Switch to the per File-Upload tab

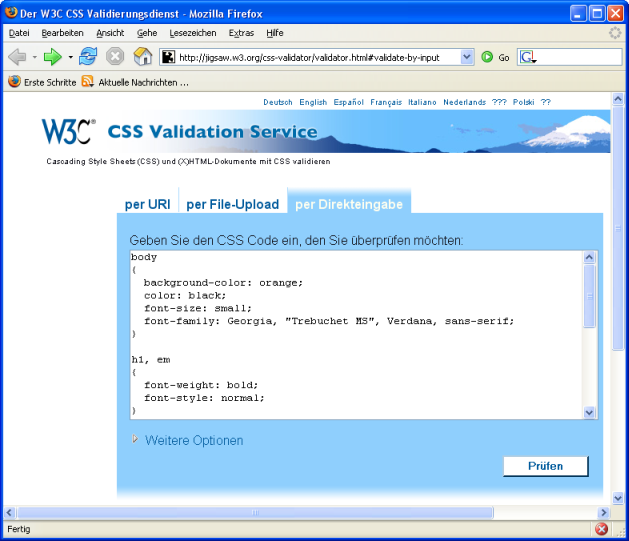233,204
